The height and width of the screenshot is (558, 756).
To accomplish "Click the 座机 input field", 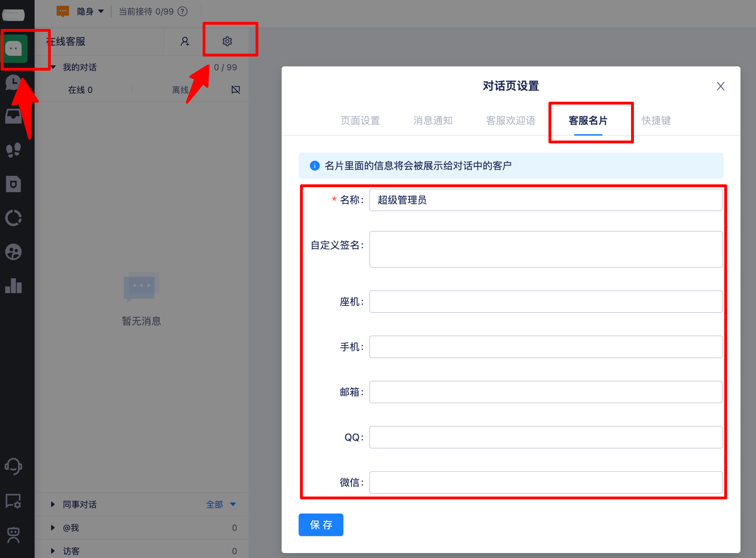I will [x=546, y=302].
